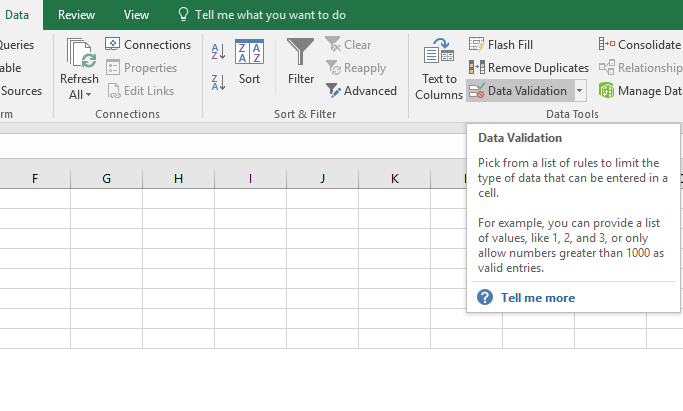Click the Tell me more link
This screenshot has width=683, height=411.
pos(537,297)
